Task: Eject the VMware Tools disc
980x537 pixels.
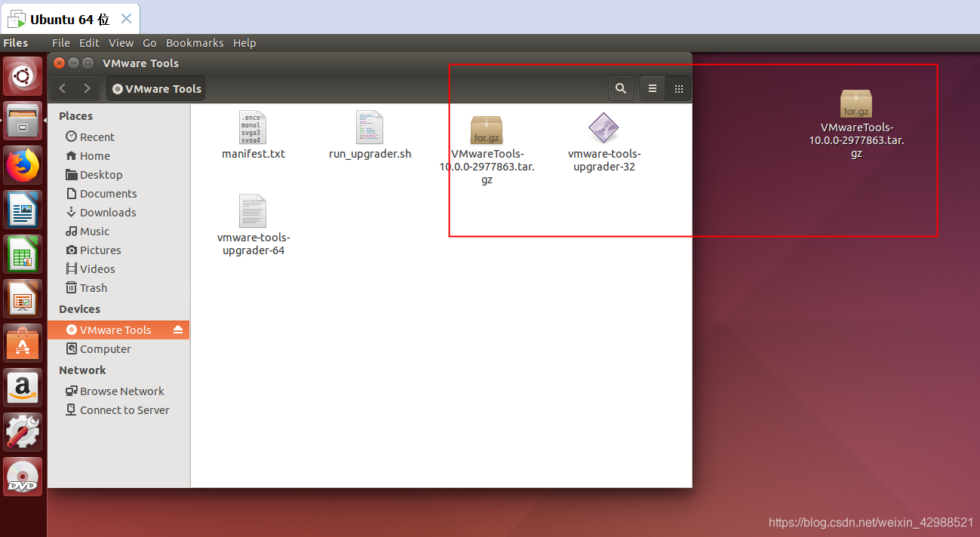Action: (x=178, y=330)
